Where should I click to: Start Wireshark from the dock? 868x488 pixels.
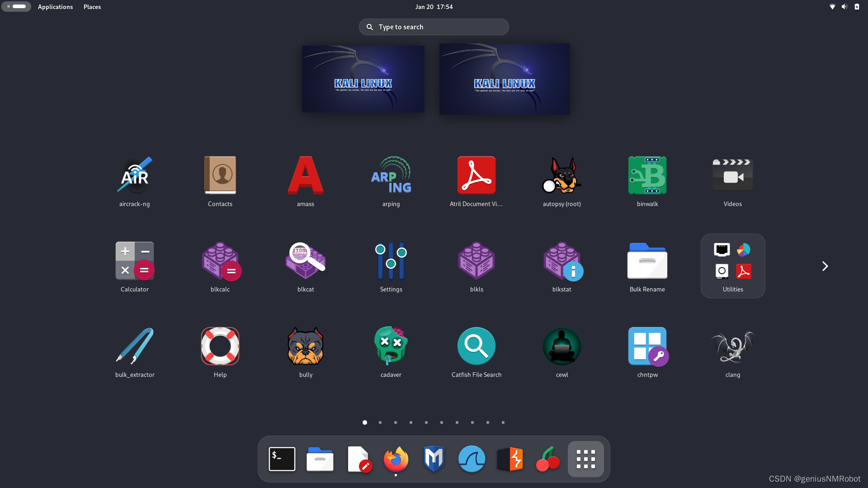(x=472, y=459)
